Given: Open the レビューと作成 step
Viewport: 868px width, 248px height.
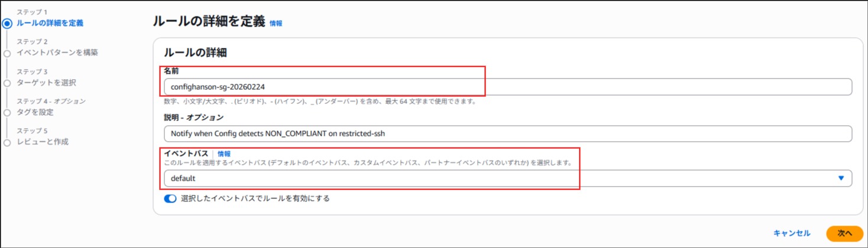Looking at the screenshot, I should pos(43,142).
